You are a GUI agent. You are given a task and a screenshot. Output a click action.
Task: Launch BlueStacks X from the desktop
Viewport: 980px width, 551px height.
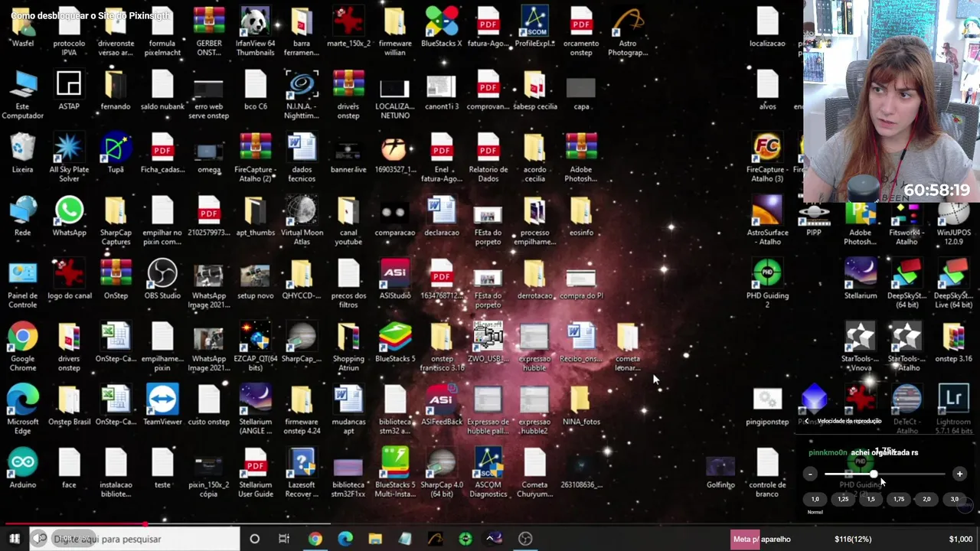tap(442, 28)
